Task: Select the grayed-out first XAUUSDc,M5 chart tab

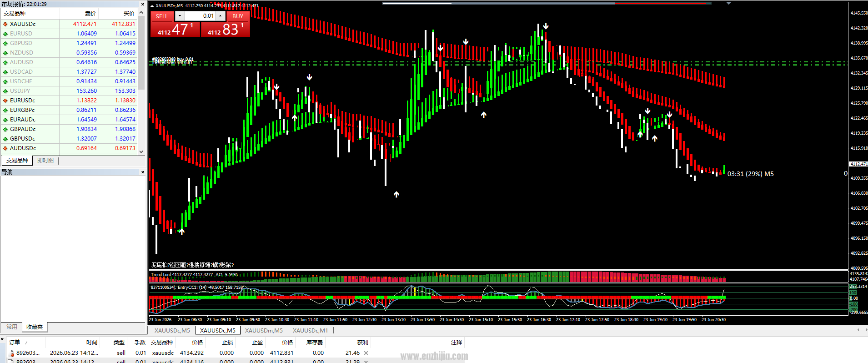Action: tap(172, 331)
